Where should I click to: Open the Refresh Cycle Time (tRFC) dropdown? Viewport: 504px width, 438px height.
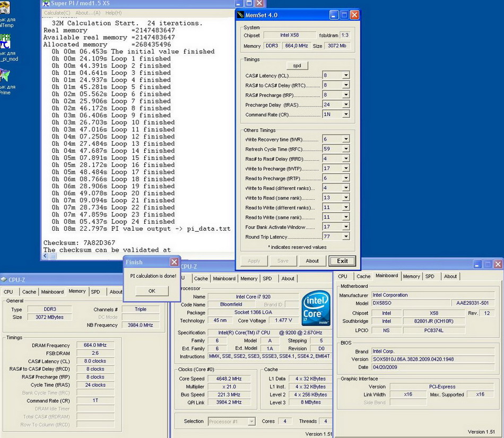pyautogui.click(x=346, y=149)
